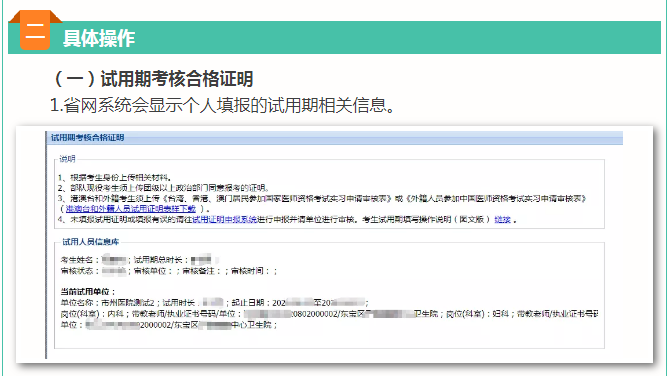669x376 pixels.
Task: Click 岗位(科室)：内科 entry
Action: point(92,314)
